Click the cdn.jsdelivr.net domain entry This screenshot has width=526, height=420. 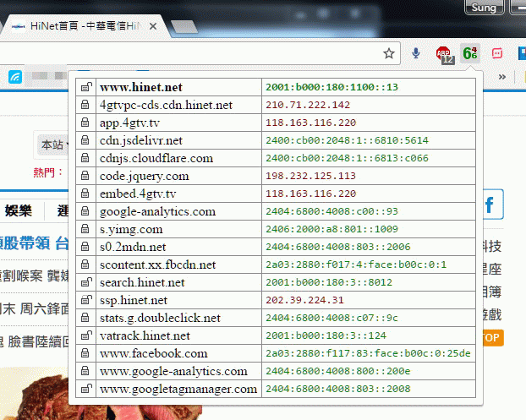pyautogui.click(x=141, y=141)
